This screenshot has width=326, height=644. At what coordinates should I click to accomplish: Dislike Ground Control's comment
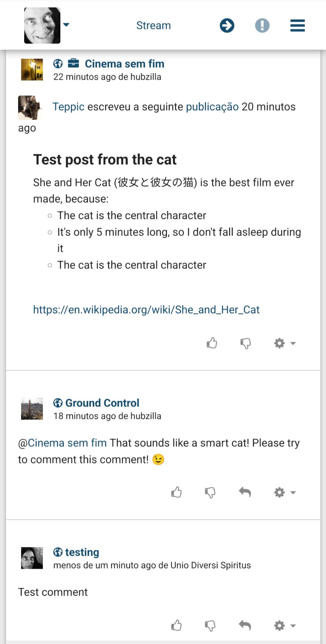point(210,492)
